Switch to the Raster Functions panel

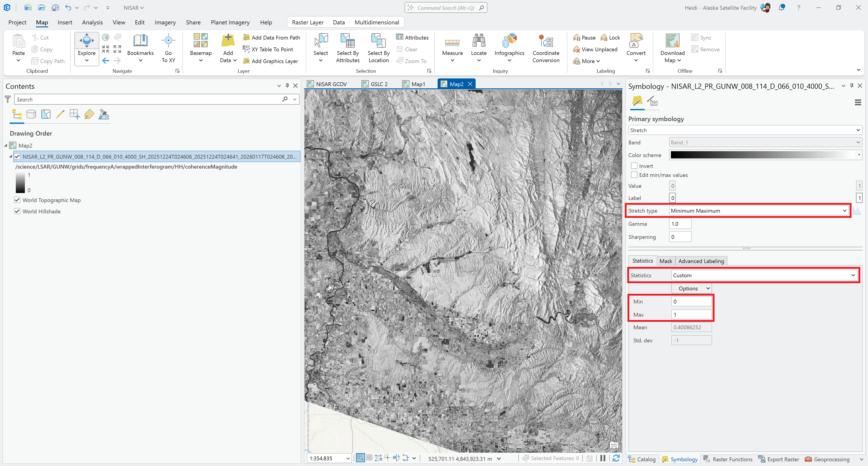[727, 459]
